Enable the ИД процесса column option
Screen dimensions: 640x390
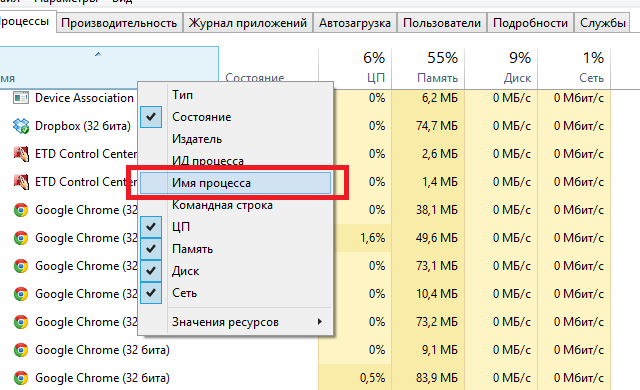pyautogui.click(x=236, y=161)
